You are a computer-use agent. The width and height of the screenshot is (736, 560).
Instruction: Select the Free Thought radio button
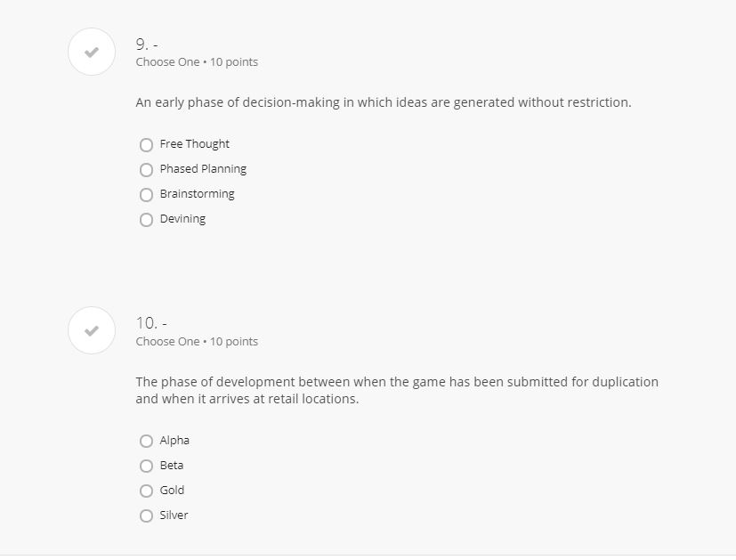click(147, 144)
